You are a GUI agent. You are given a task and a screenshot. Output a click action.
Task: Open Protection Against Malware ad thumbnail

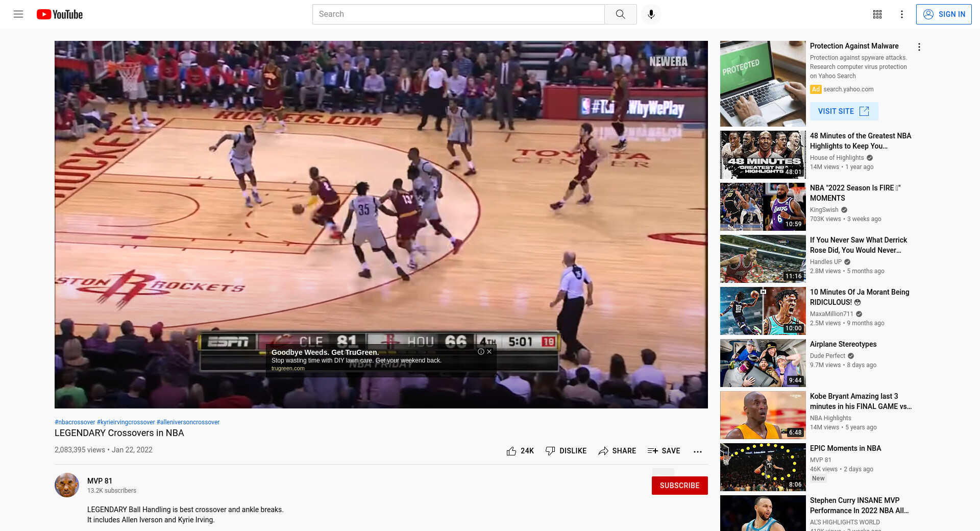[763, 84]
